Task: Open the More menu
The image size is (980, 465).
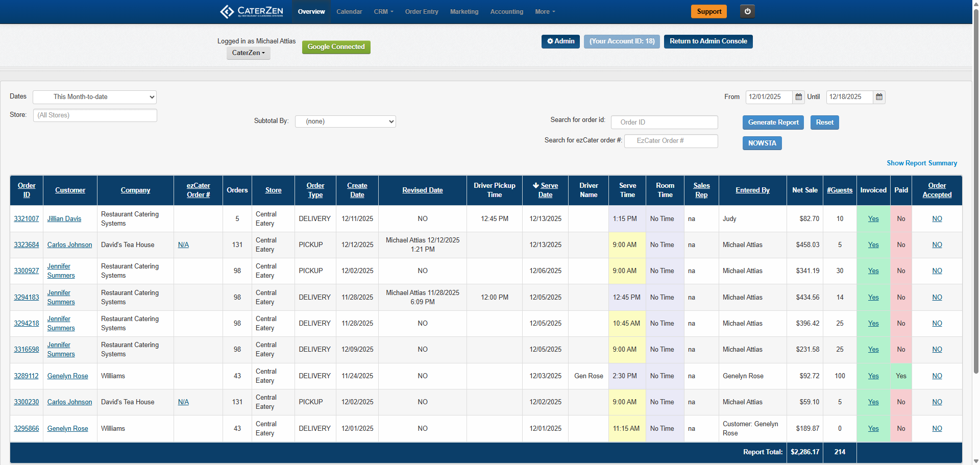Action: pos(545,12)
